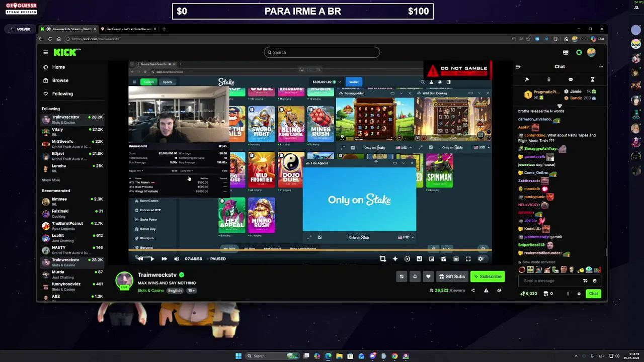Open the video player settings gear
644x362 pixels.
480,259
